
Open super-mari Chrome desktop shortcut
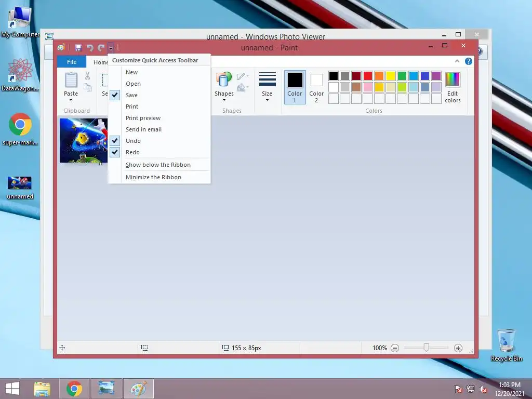click(x=20, y=129)
